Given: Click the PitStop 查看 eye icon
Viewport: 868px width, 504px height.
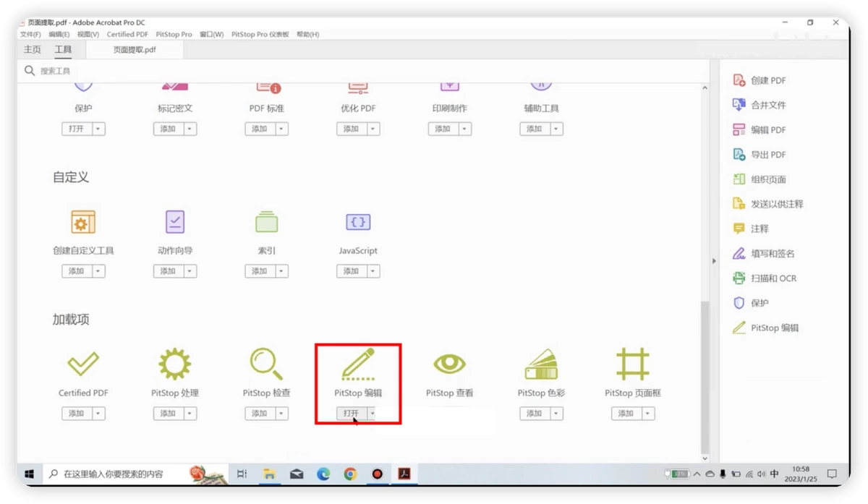Looking at the screenshot, I should pyautogui.click(x=449, y=364).
